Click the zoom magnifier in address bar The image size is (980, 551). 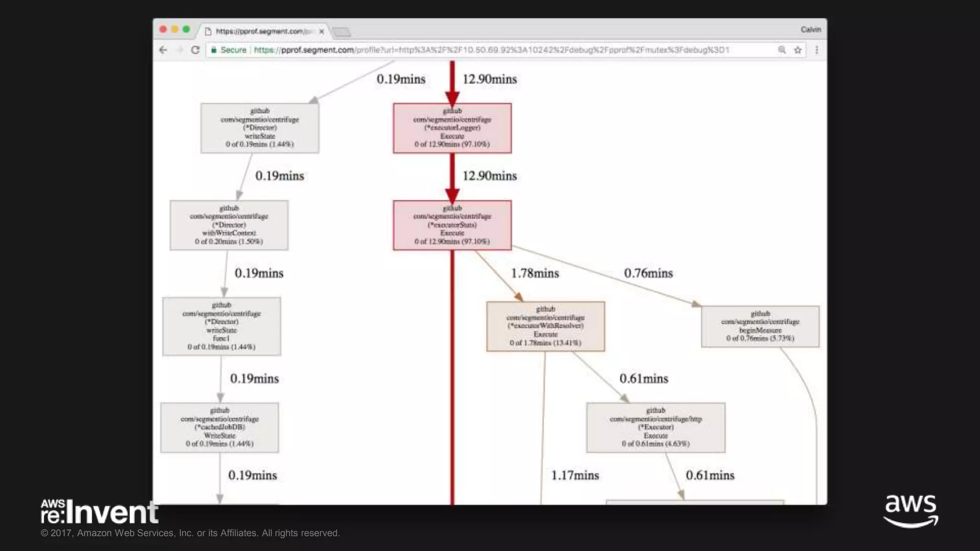coord(782,50)
